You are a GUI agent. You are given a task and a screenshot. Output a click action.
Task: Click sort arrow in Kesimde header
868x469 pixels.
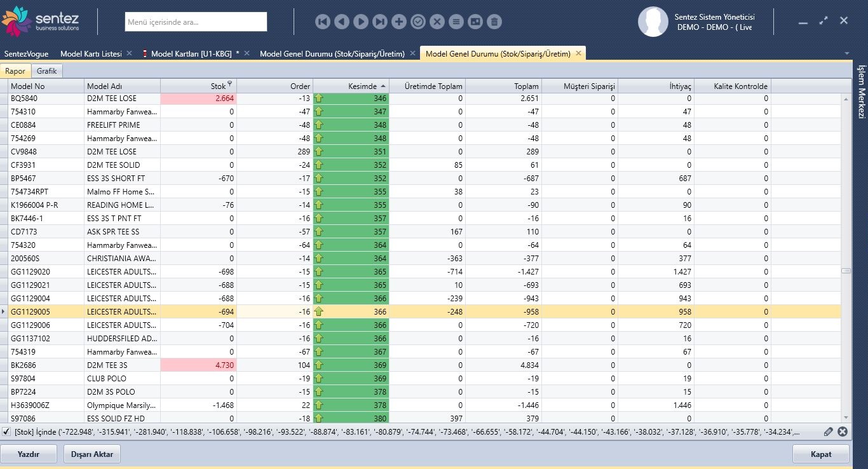[x=383, y=86]
